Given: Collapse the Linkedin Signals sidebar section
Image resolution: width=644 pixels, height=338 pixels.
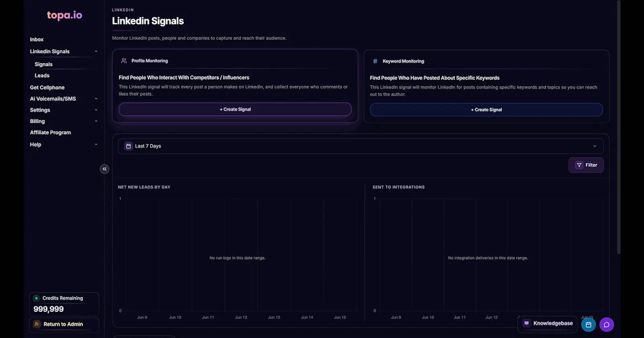Looking at the screenshot, I should click(96, 52).
